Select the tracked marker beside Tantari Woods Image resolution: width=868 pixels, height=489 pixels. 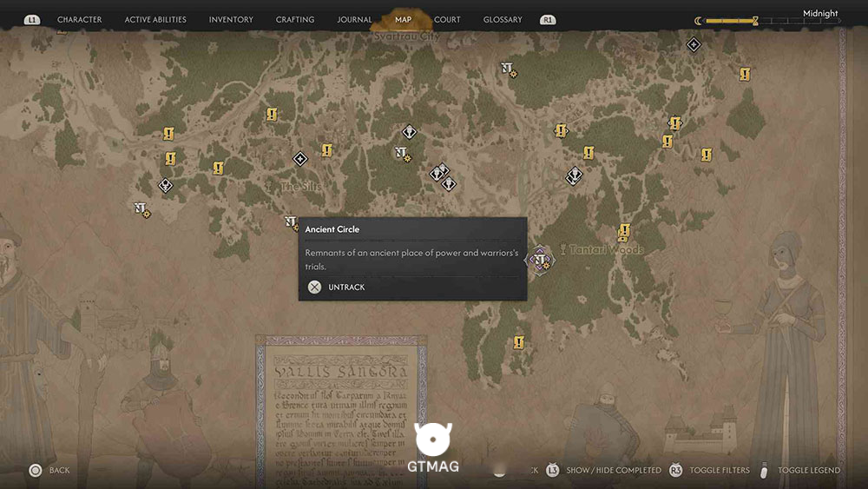coord(540,260)
